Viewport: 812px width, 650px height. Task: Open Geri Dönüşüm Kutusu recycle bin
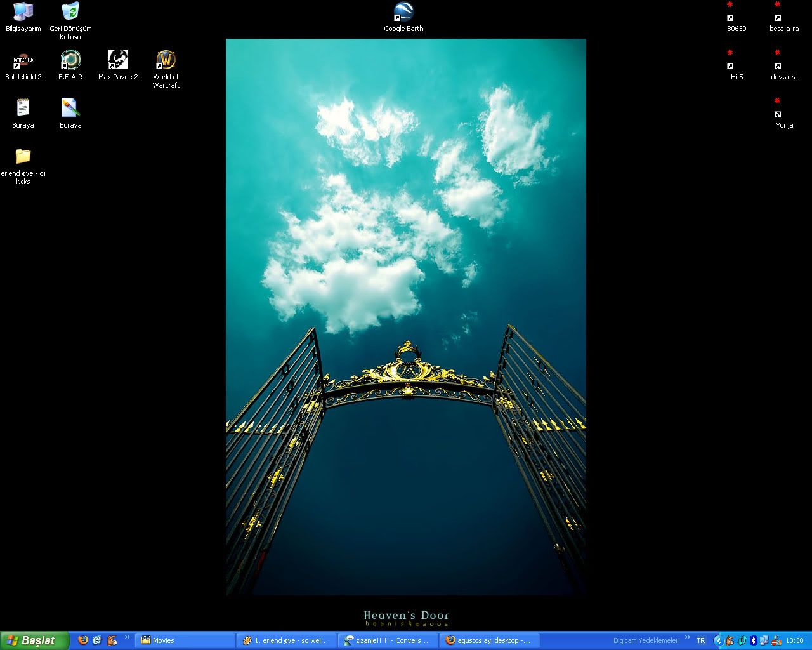70,21
